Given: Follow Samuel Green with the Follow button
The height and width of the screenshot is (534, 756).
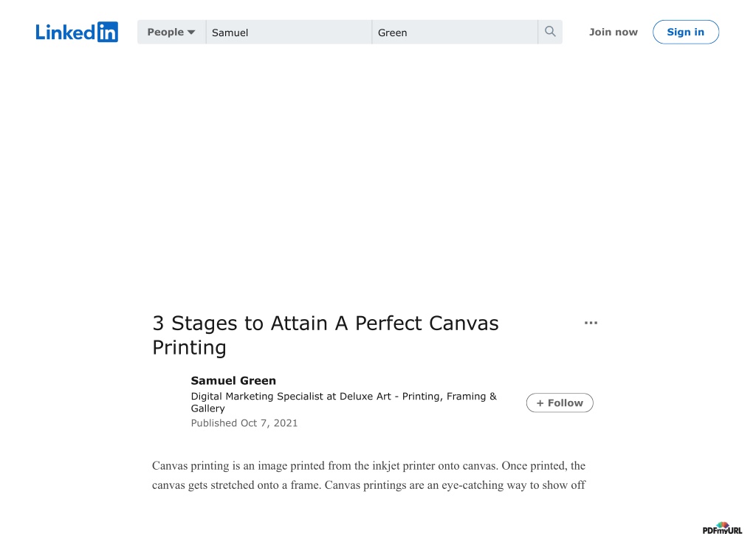Looking at the screenshot, I should (x=560, y=403).
